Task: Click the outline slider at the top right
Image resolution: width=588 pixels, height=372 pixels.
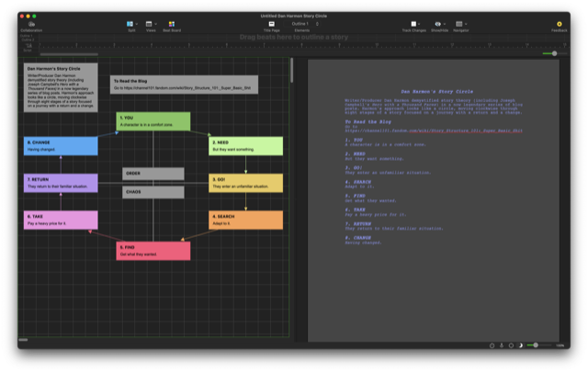Action: pos(554,53)
